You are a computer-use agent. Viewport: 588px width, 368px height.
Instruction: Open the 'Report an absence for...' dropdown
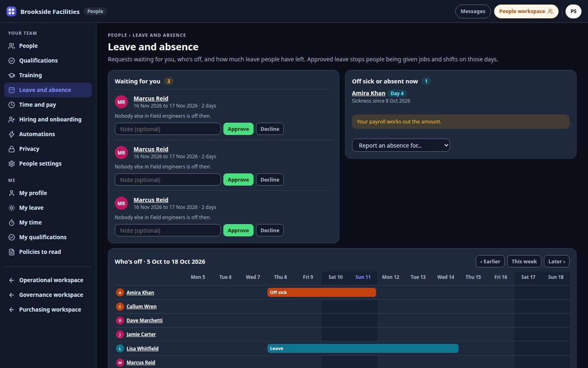coord(401,145)
